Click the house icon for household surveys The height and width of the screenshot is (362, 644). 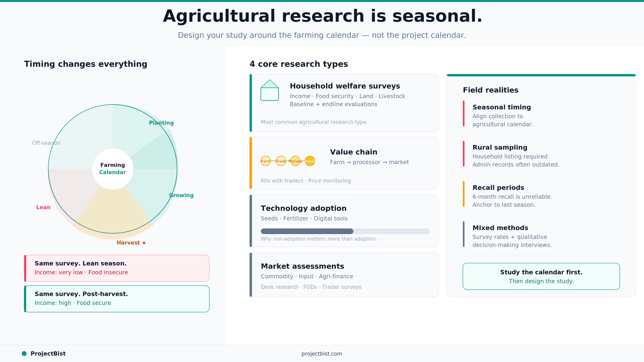click(269, 90)
